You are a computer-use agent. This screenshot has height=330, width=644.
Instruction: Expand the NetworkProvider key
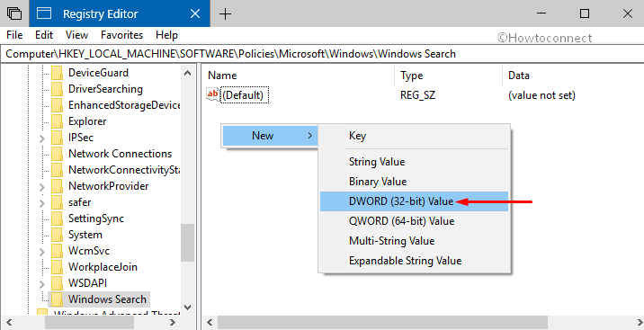pyautogui.click(x=42, y=187)
